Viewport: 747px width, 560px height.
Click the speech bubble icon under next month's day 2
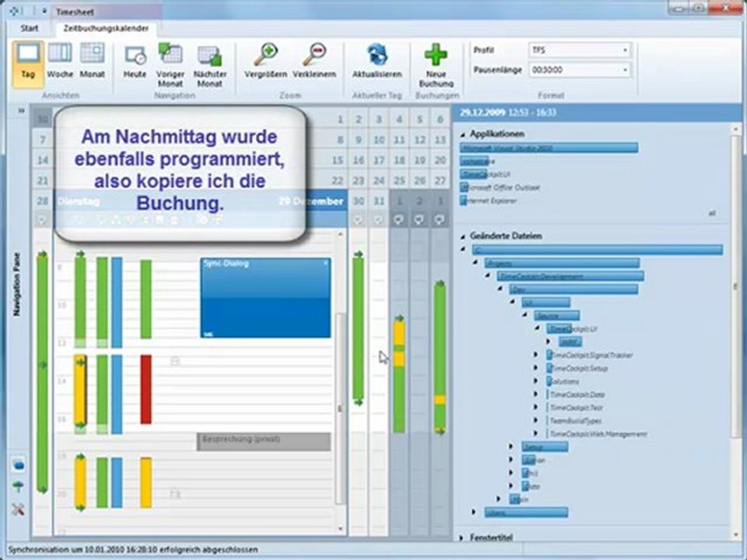point(419,219)
